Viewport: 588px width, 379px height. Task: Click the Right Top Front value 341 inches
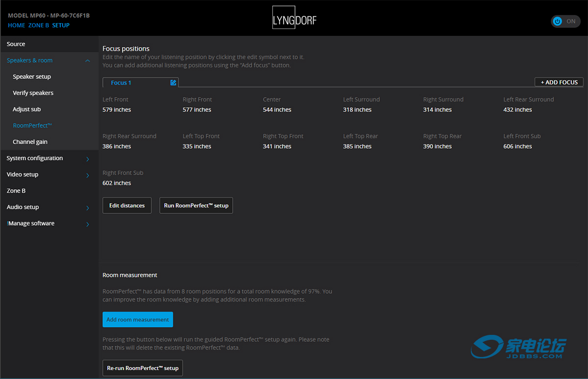(x=277, y=147)
